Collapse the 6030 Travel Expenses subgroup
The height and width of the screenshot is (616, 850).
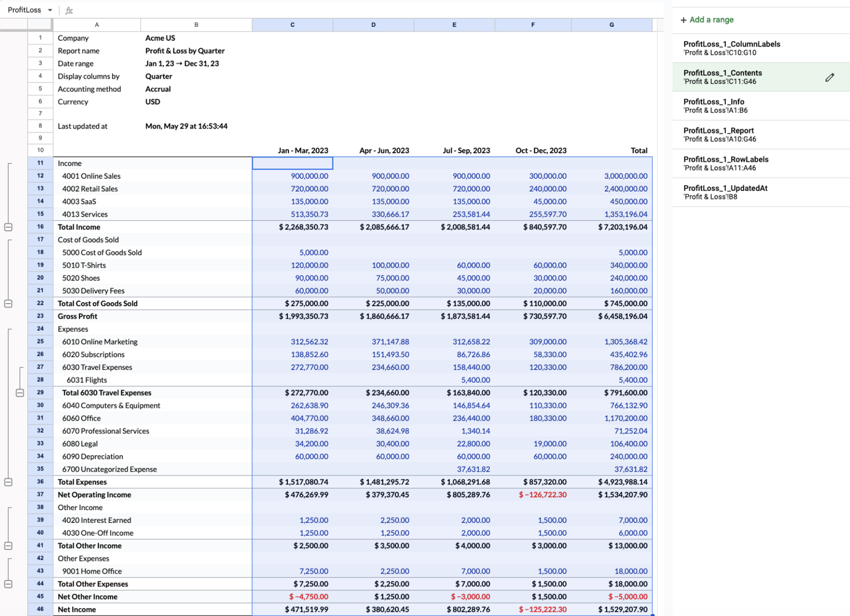20,393
